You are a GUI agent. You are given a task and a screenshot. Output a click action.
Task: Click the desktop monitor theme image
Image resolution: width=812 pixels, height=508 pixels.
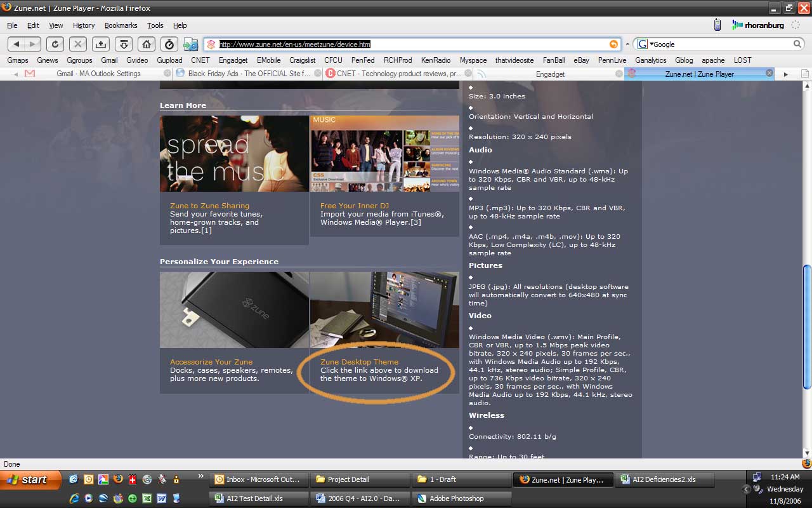point(384,310)
